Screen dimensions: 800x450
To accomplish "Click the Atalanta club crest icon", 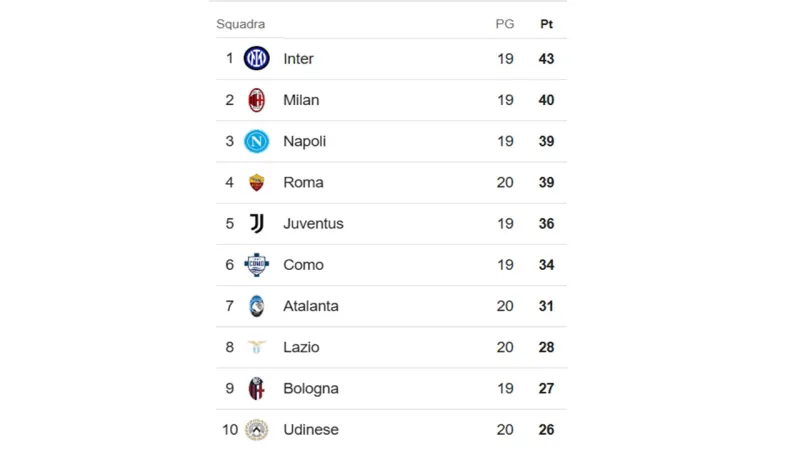I will (x=257, y=306).
